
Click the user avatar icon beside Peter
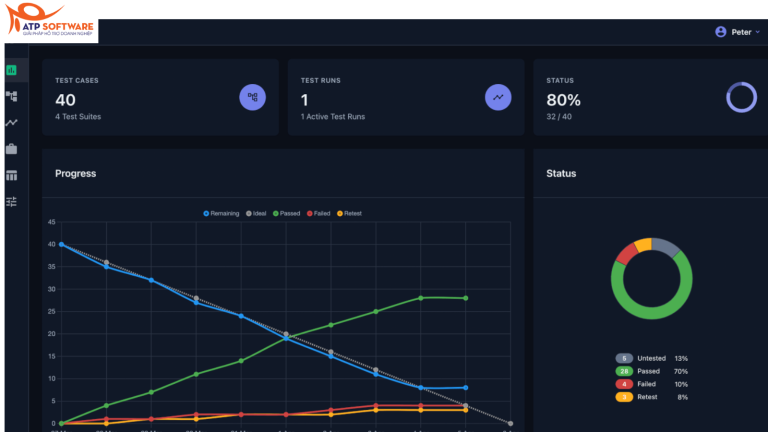click(721, 32)
